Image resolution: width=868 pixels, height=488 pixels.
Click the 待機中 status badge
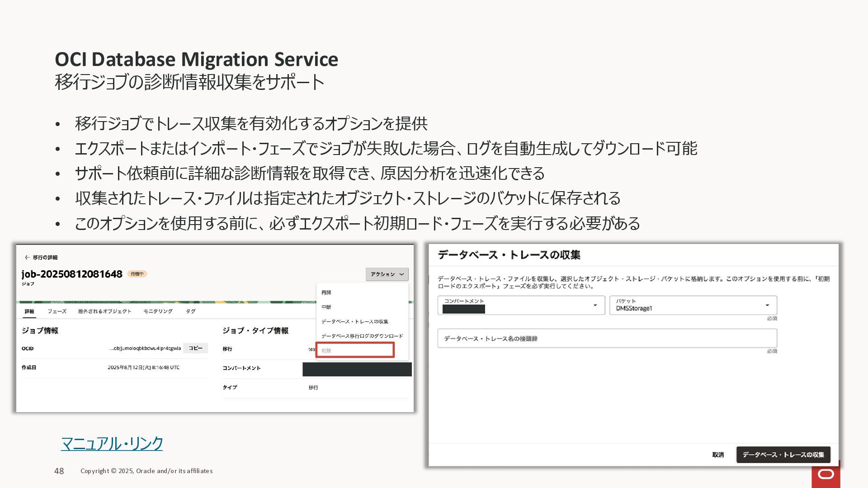pos(137,274)
